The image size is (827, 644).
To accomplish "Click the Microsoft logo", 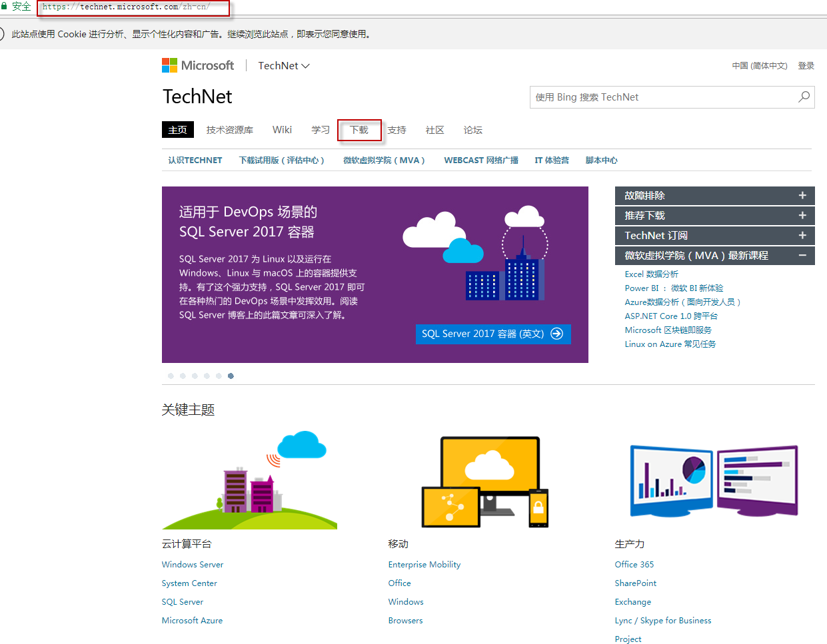I will coord(198,65).
